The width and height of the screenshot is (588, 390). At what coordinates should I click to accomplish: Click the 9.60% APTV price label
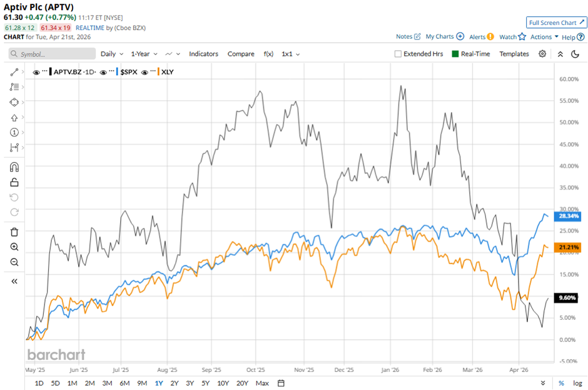coord(566,297)
